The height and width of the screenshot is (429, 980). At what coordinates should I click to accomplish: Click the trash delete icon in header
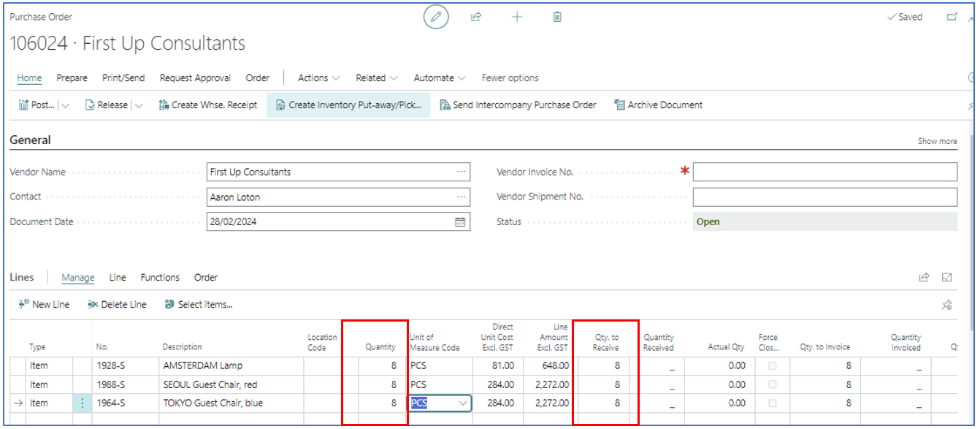557,17
